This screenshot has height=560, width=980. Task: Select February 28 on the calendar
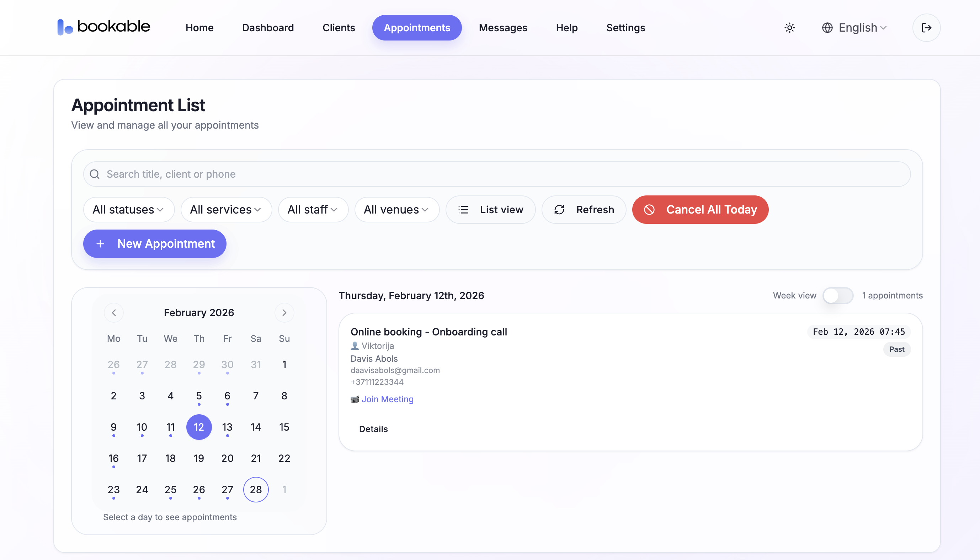256,490
